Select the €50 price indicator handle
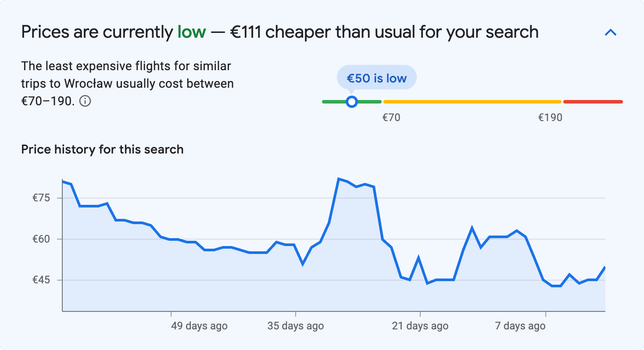 coord(352,101)
